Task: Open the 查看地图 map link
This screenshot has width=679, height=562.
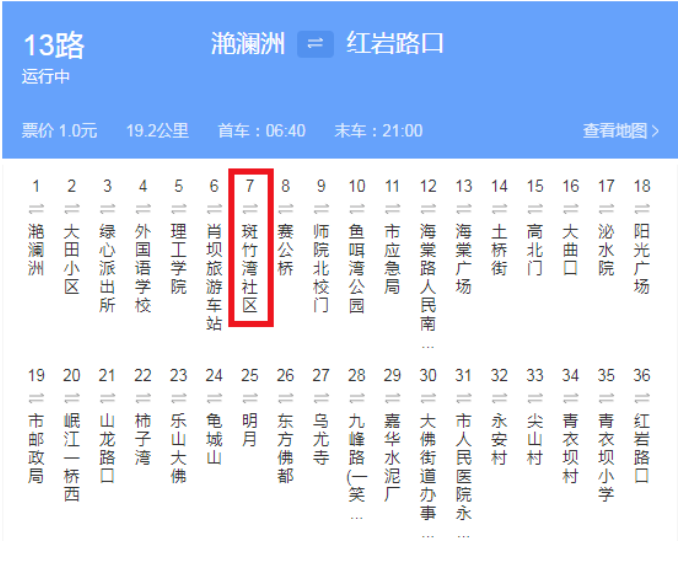Action: point(621,131)
